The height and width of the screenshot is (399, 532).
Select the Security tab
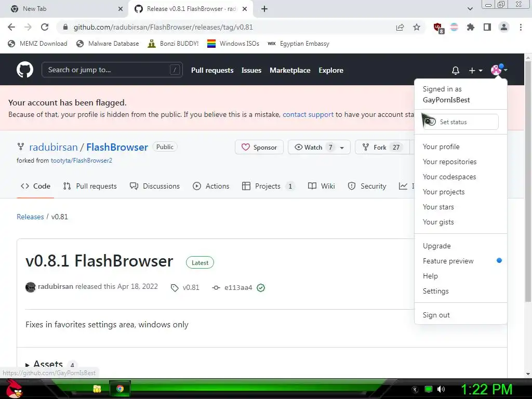(x=367, y=186)
